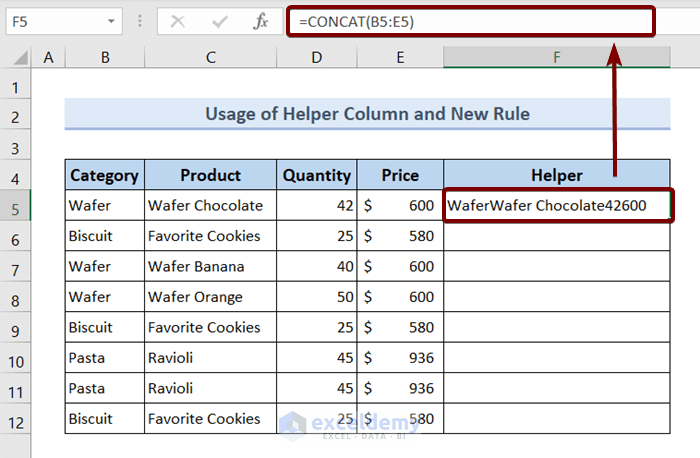This screenshot has height=458, width=700.
Task: Select row 9 header
Action: [x=16, y=327]
